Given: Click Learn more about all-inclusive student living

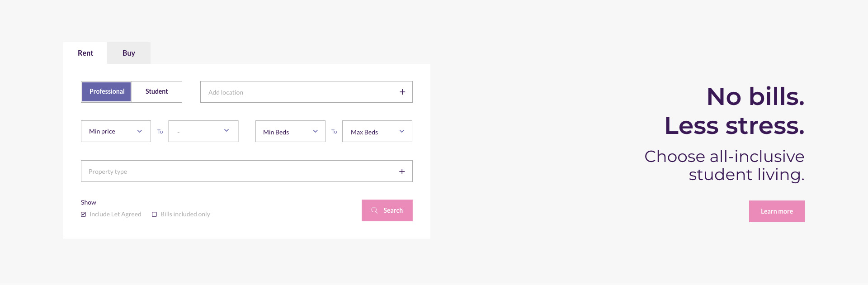Looking at the screenshot, I should point(777,211).
